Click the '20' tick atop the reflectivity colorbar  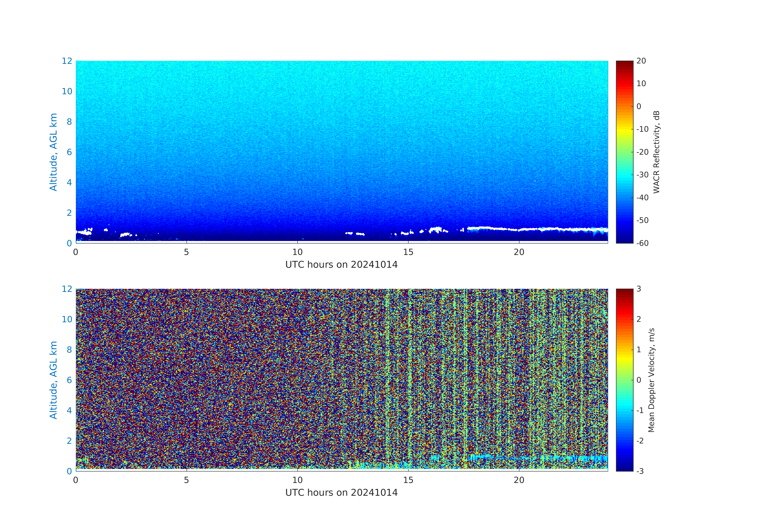click(641, 61)
